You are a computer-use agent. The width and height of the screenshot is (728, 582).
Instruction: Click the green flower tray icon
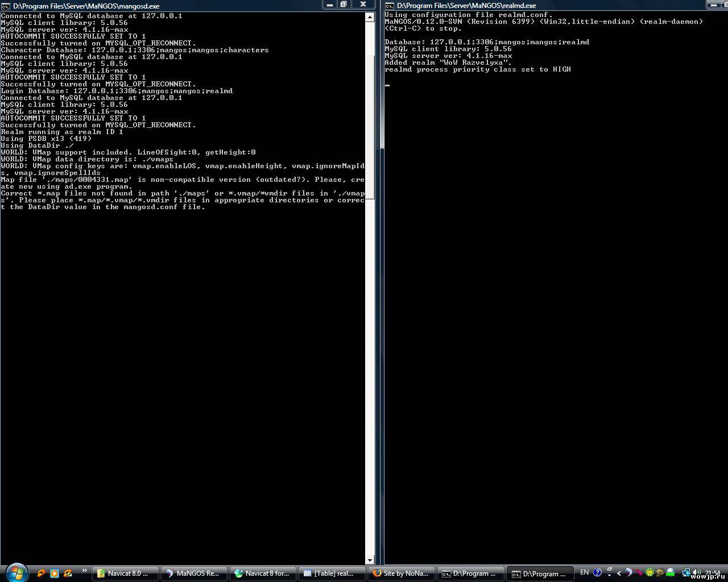[x=650, y=572]
